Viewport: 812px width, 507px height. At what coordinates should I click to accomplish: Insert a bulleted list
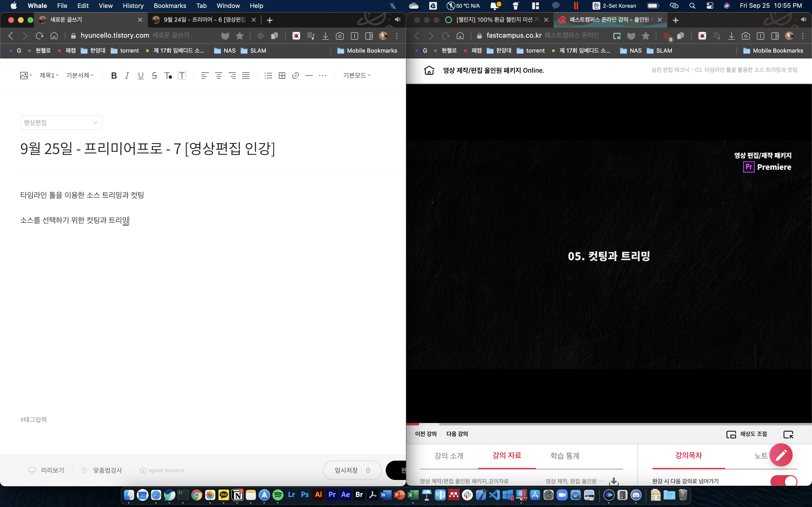268,75
